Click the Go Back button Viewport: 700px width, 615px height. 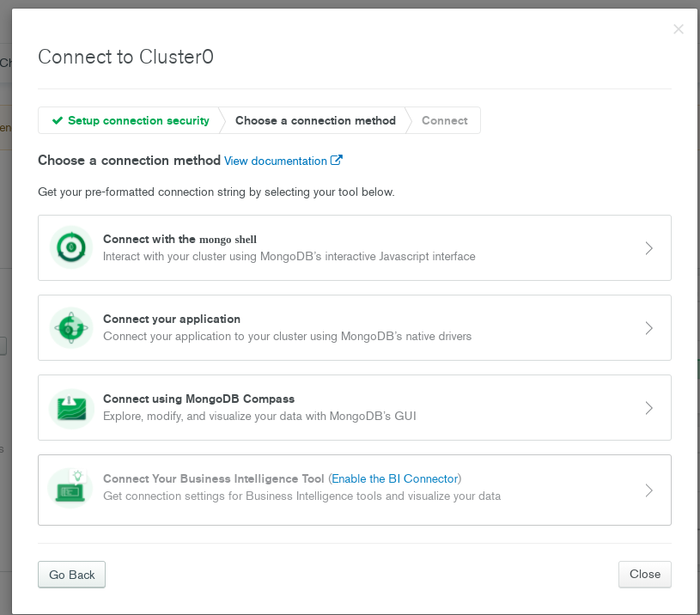coord(71,575)
